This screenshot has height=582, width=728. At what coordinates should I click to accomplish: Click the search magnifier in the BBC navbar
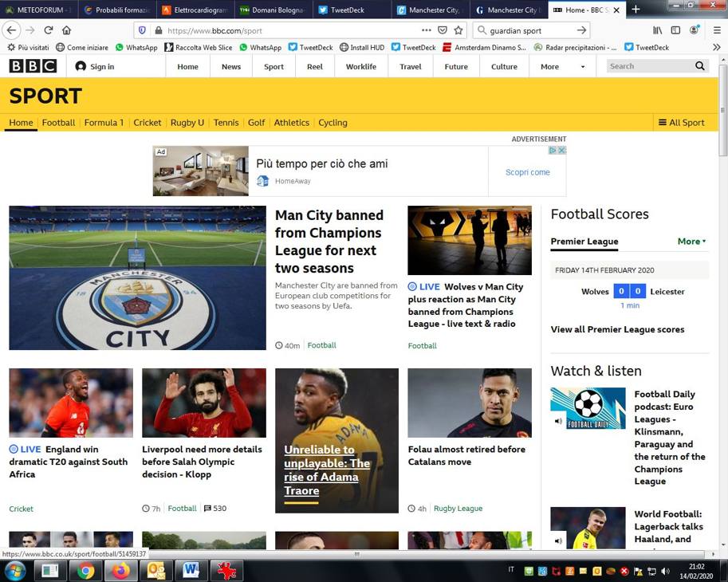pos(699,66)
